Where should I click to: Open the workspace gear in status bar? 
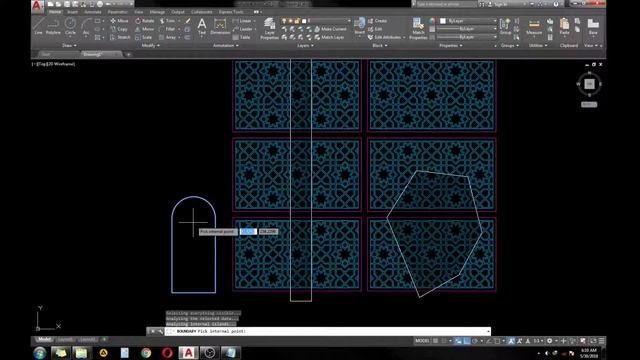click(549, 341)
